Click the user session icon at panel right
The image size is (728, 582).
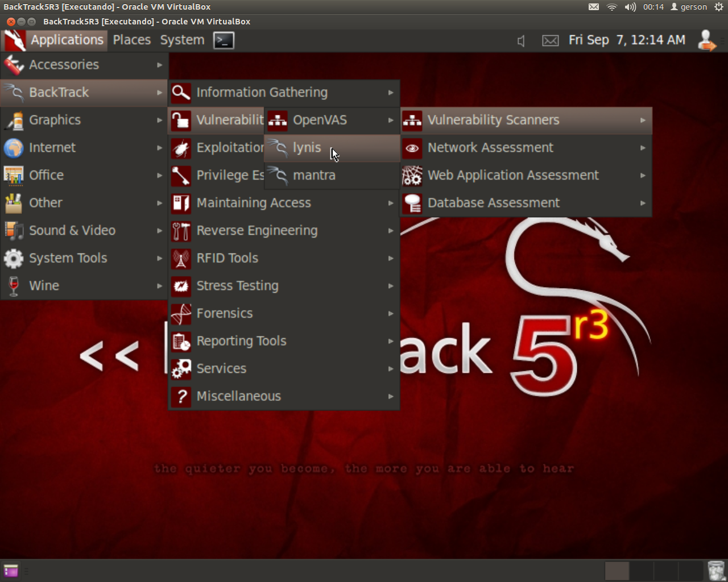pos(706,40)
